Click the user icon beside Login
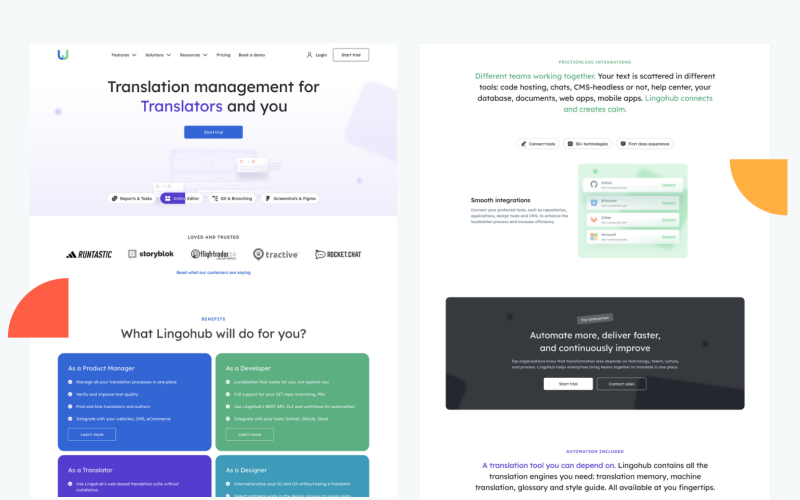 point(309,55)
